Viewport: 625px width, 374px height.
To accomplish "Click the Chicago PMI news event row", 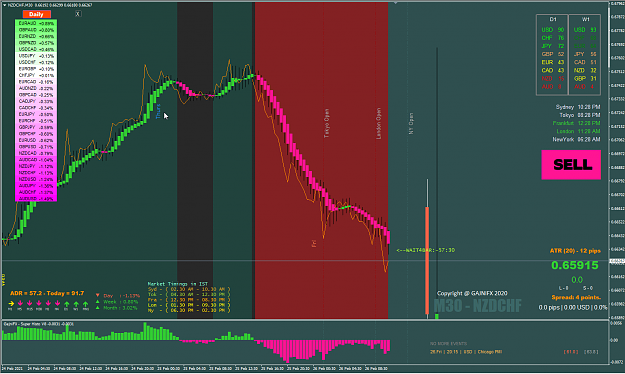I will [x=466, y=352].
